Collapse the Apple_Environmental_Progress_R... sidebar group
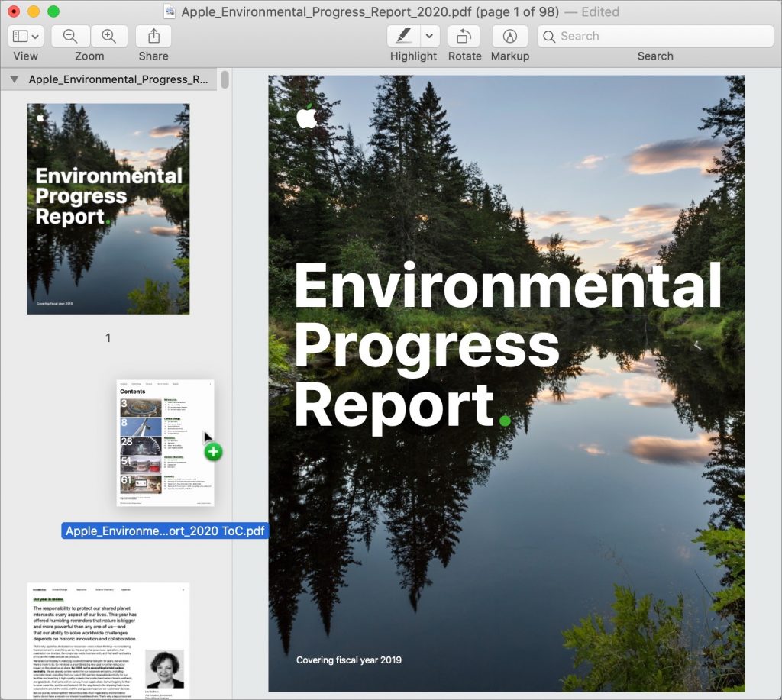Image resolution: width=782 pixels, height=700 pixels. pyautogui.click(x=14, y=79)
